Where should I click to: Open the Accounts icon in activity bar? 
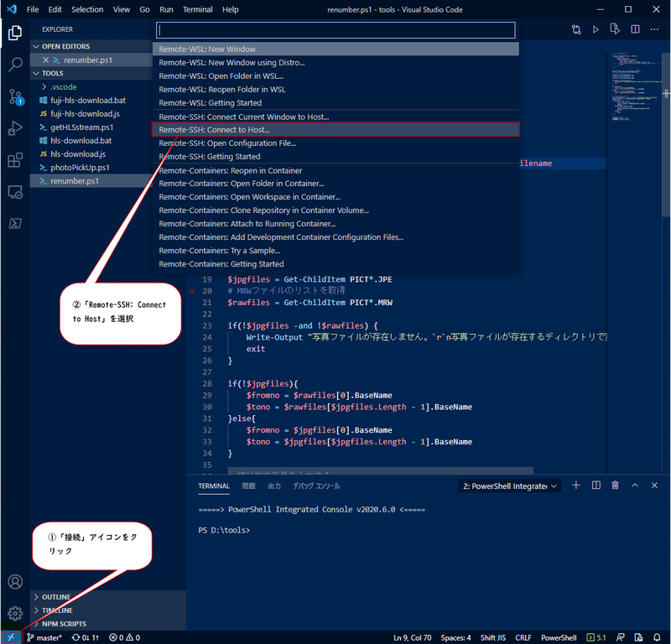[15, 581]
